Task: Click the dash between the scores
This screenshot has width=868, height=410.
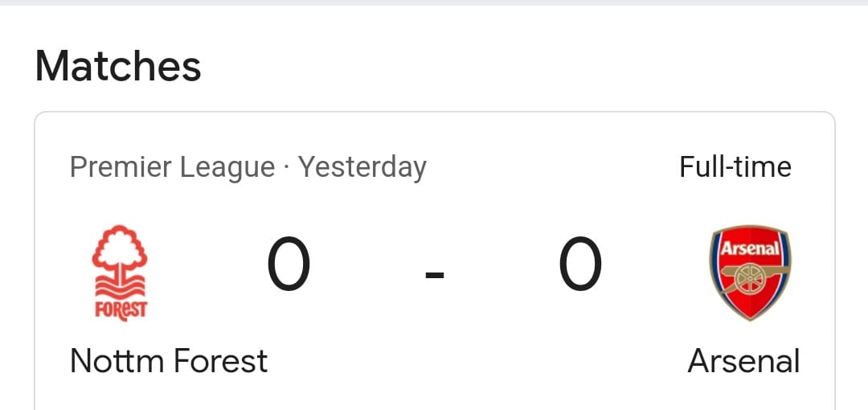Action: pyautogui.click(x=435, y=274)
